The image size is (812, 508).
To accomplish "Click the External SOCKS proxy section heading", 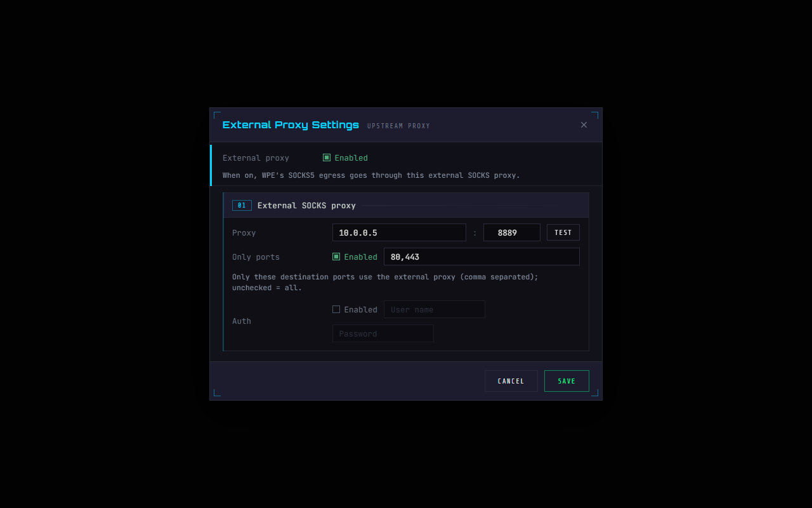I will tap(306, 205).
